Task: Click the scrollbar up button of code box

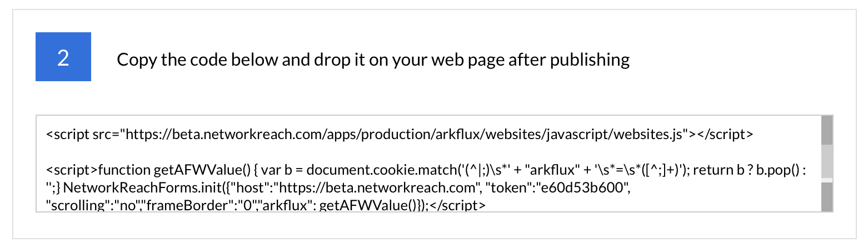Action: (x=827, y=130)
